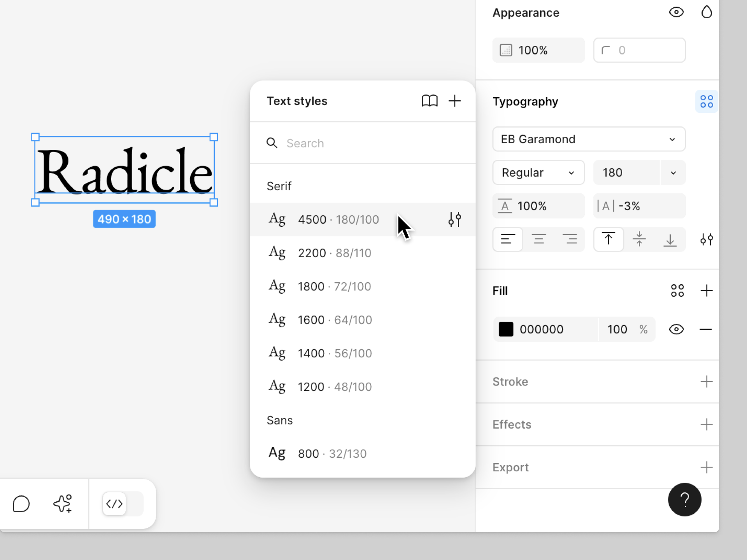This screenshot has height=560, width=747.
Task: Open Typography type settings sliders icon
Action: pos(707,239)
